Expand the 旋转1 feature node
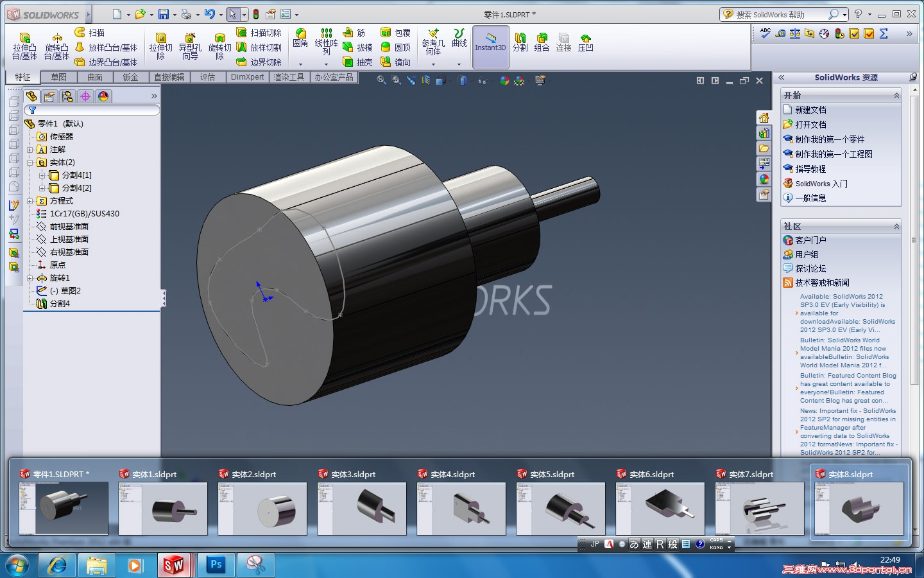Image resolution: width=924 pixels, height=578 pixels. point(30,278)
